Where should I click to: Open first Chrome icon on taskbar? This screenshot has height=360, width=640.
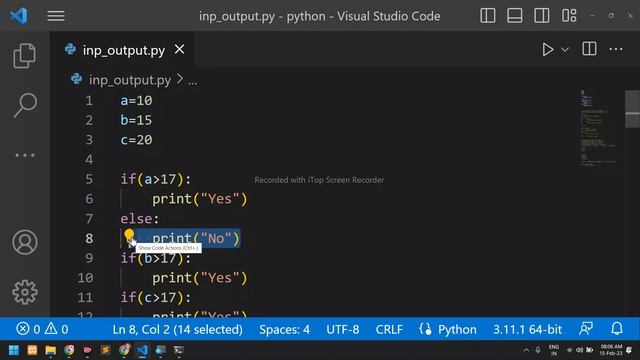click(69, 350)
